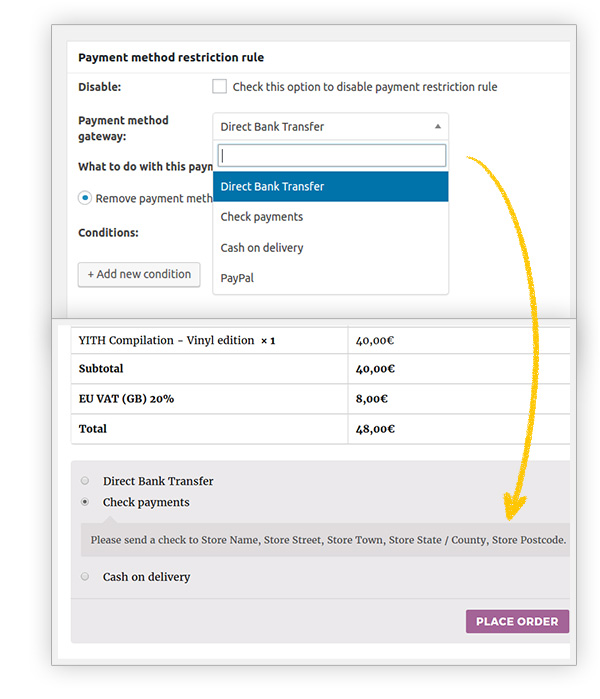Click the check payment instructions message box
Image resolution: width=600 pixels, height=699 pixels.
[327, 540]
